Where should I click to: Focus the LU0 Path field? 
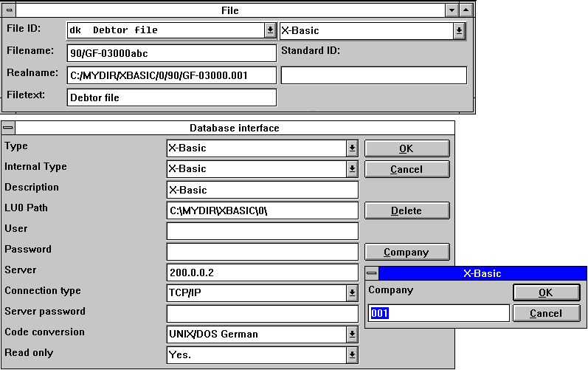[x=263, y=210]
